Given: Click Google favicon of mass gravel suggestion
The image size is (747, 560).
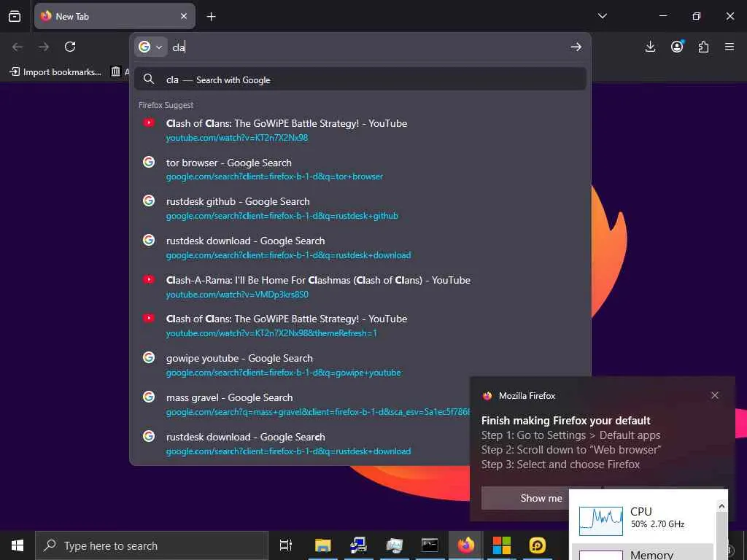Looking at the screenshot, I should tap(149, 397).
